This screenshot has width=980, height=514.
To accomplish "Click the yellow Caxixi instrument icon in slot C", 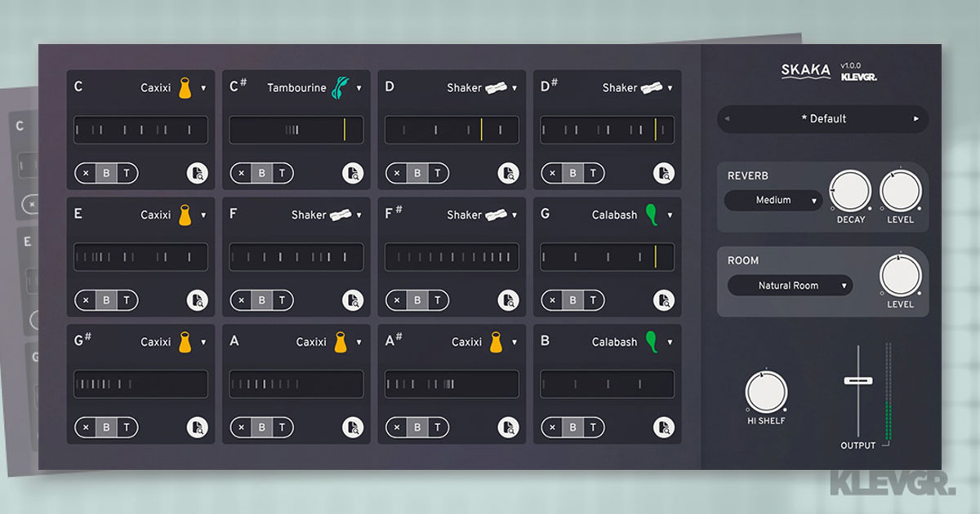I will coord(185,88).
